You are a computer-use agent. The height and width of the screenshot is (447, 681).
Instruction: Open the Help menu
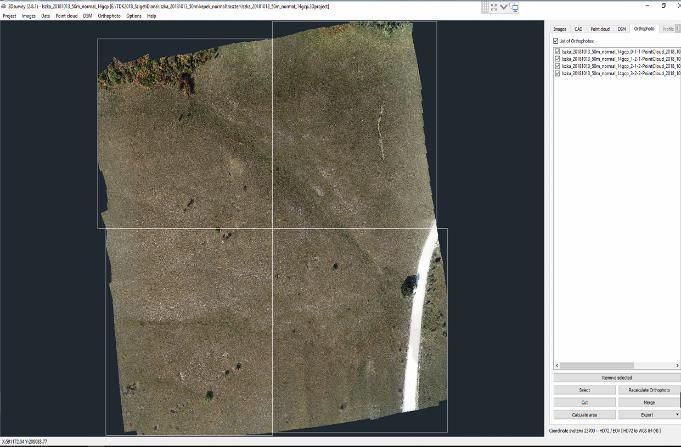coord(151,16)
